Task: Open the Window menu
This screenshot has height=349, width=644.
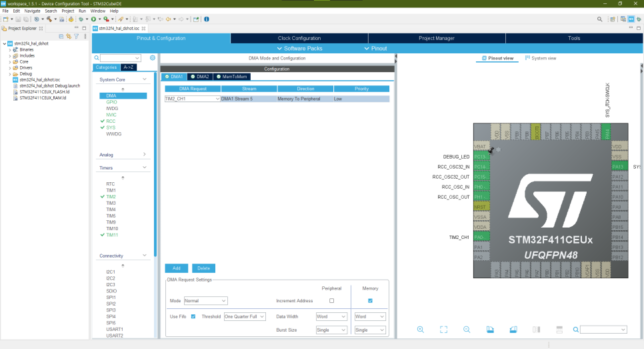Action: (98, 11)
